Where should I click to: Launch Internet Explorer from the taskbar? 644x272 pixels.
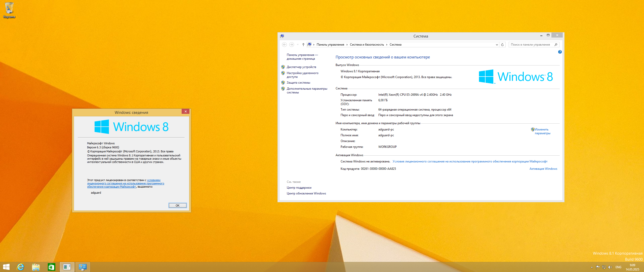[20, 267]
